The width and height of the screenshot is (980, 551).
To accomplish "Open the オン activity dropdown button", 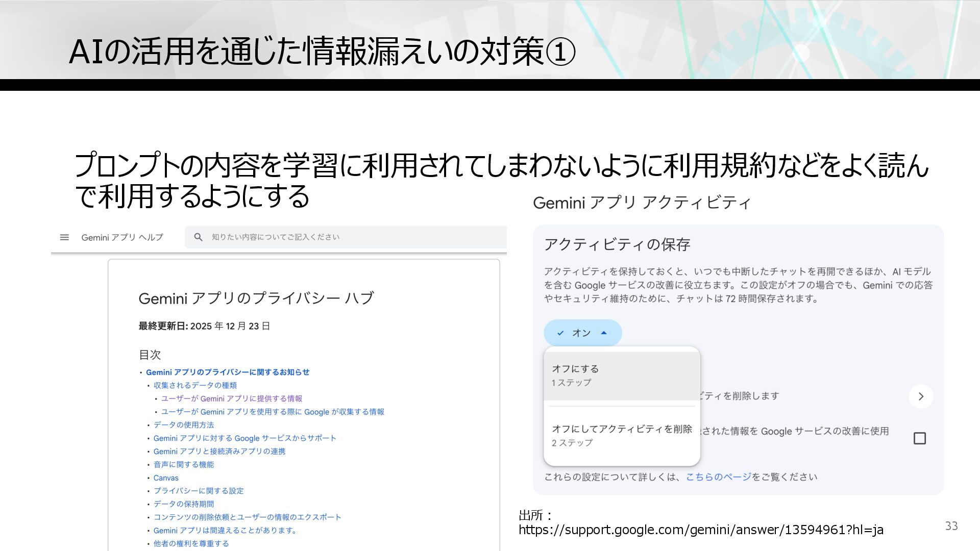I will [x=582, y=333].
